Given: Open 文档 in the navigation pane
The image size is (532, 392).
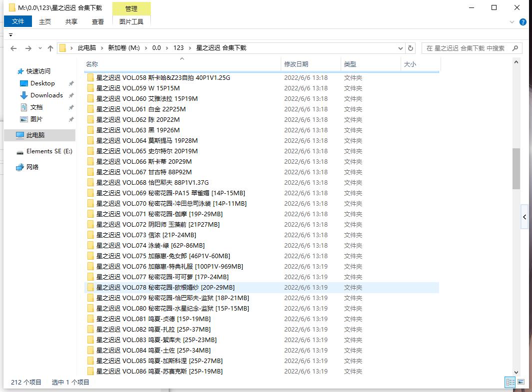Looking at the screenshot, I should (36, 107).
